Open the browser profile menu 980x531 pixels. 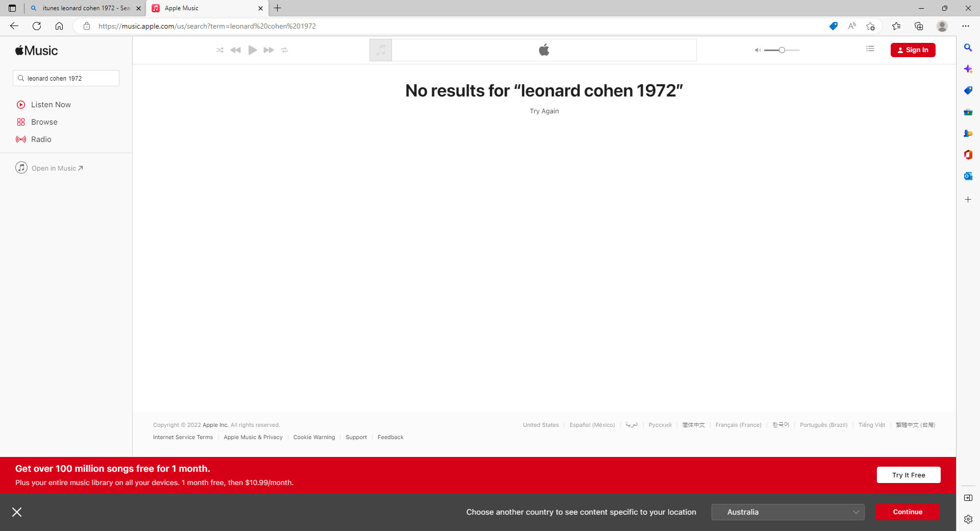pyautogui.click(x=942, y=26)
